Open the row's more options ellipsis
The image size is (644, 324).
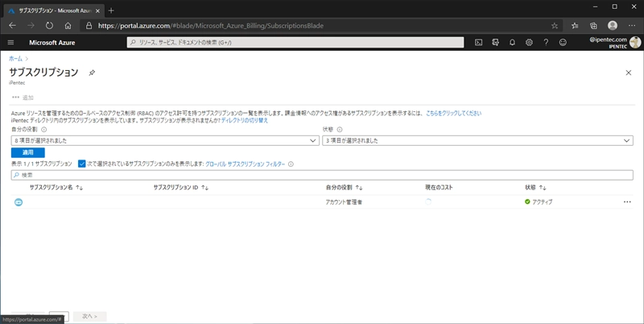click(x=627, y=201)
